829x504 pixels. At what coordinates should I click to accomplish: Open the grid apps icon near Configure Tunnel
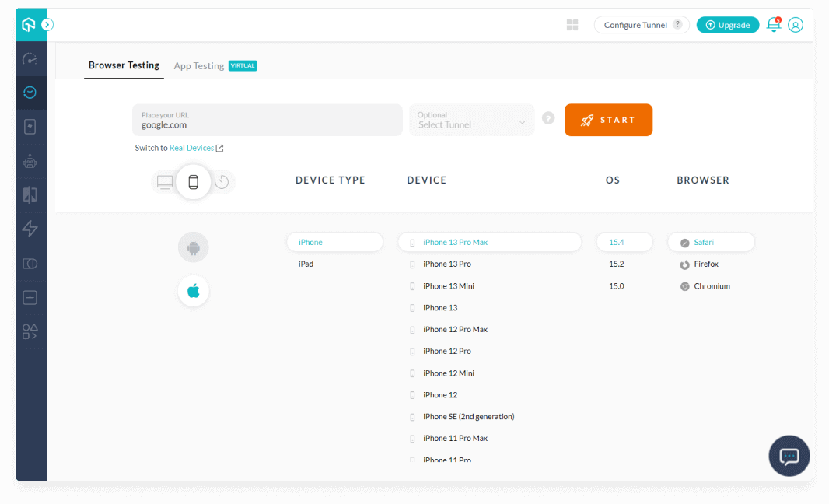tap(572, 24)
